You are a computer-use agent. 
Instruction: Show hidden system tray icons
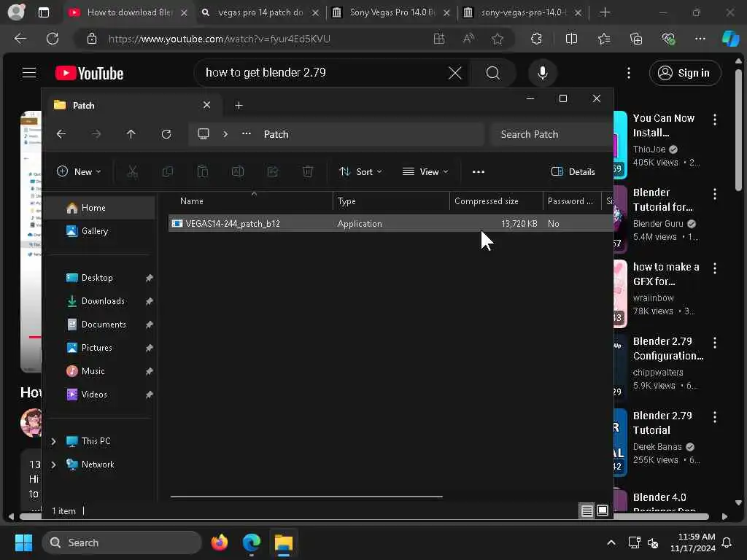611,542
